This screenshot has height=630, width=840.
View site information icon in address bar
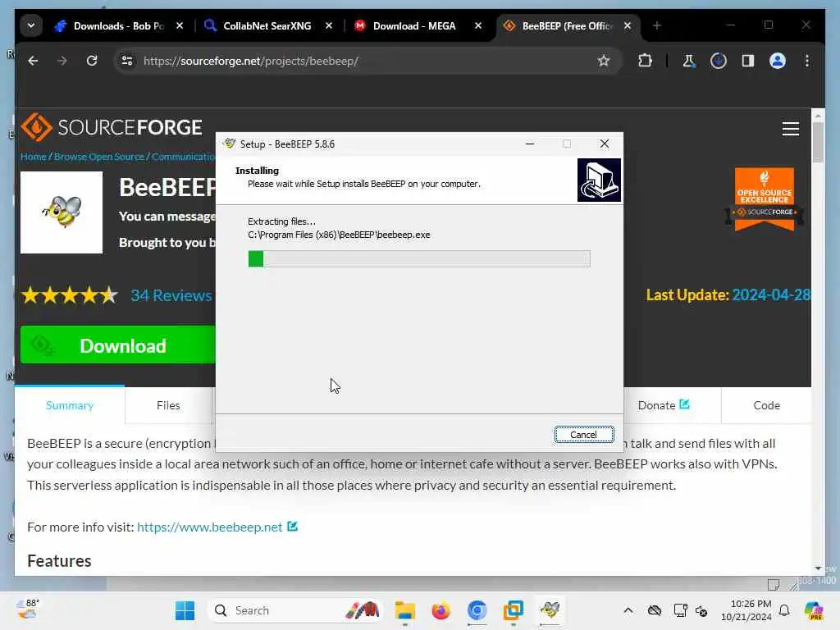127,61
